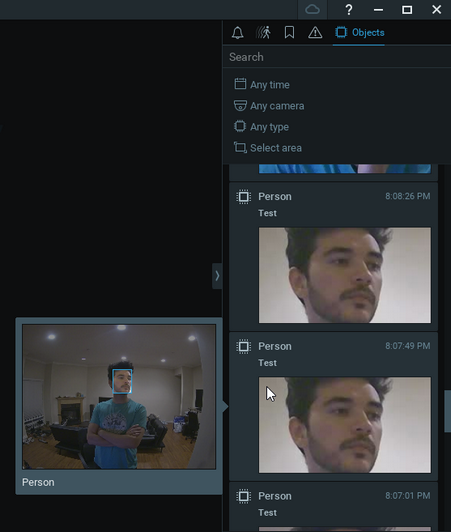Open the Any camera filter
The image size is (451, 532).
click(x=269, y=106)
